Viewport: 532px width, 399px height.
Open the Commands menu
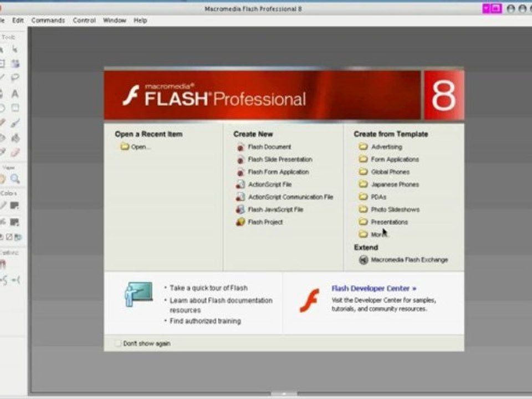click(48, 21)
